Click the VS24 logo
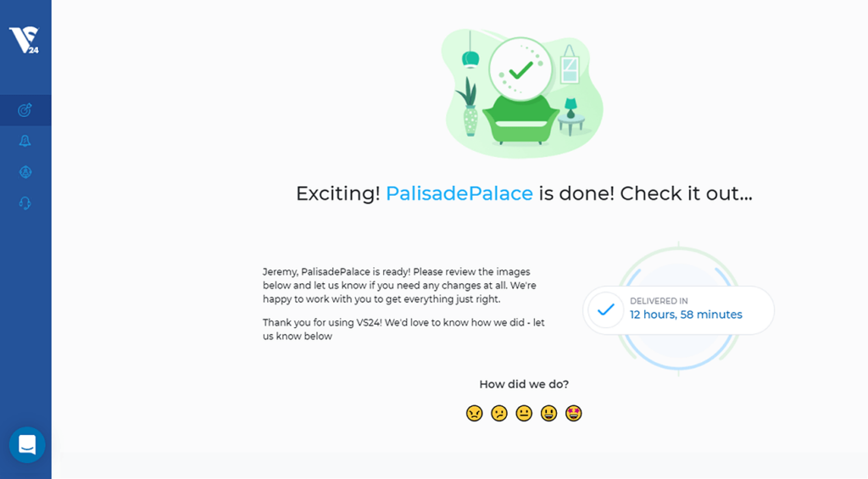 pos(23,40)
